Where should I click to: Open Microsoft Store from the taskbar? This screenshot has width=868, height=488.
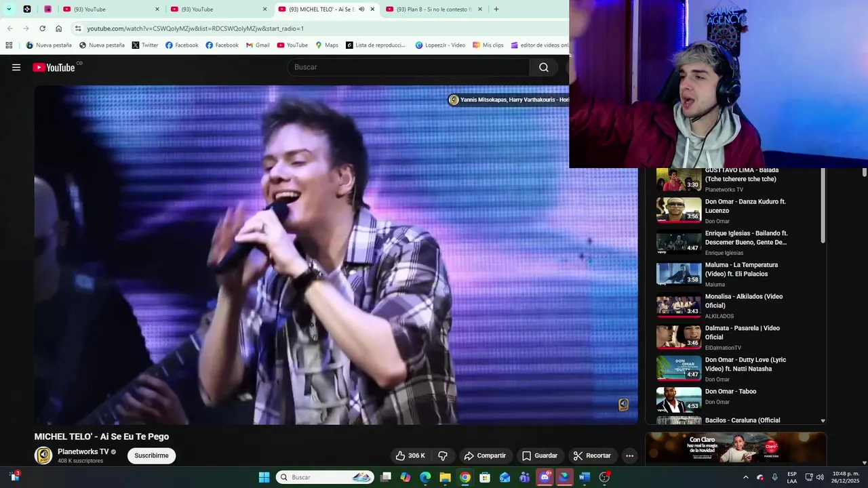tap(485, 477)
